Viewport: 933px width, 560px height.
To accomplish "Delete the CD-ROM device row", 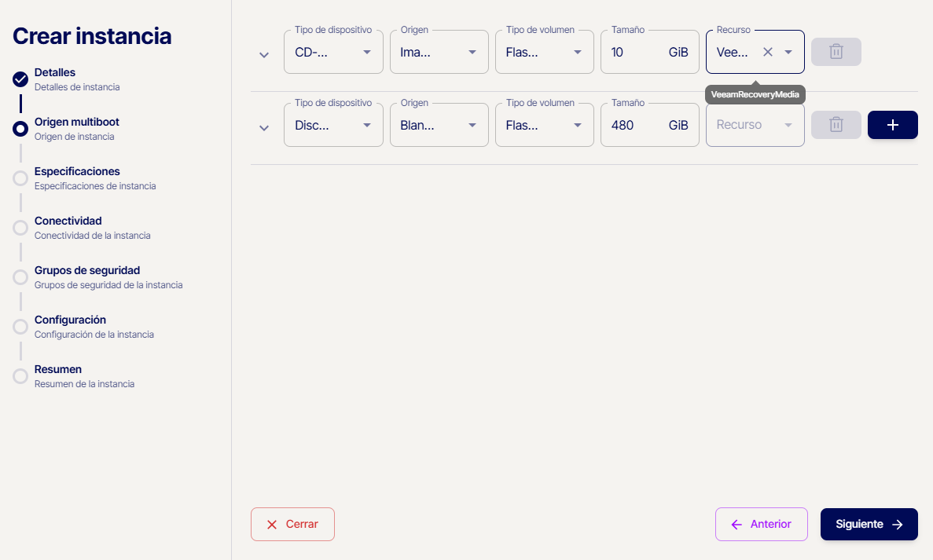I will (836, 52).
